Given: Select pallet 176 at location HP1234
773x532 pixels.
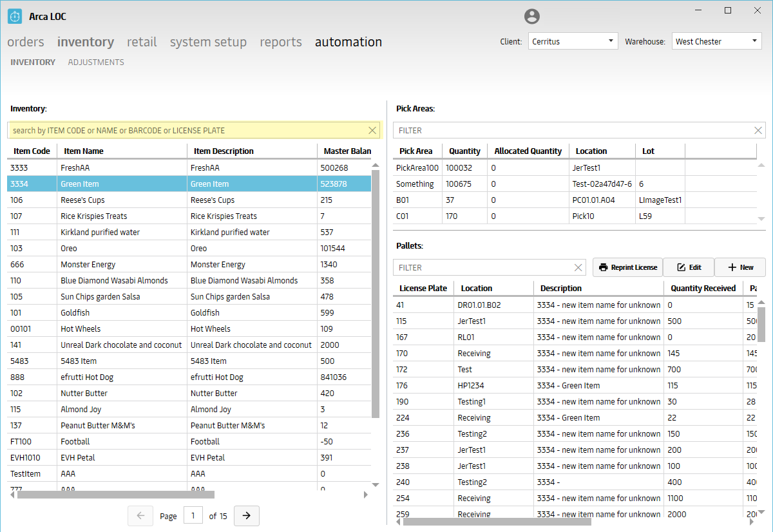Looking at the screenshot, I should 575,386.
